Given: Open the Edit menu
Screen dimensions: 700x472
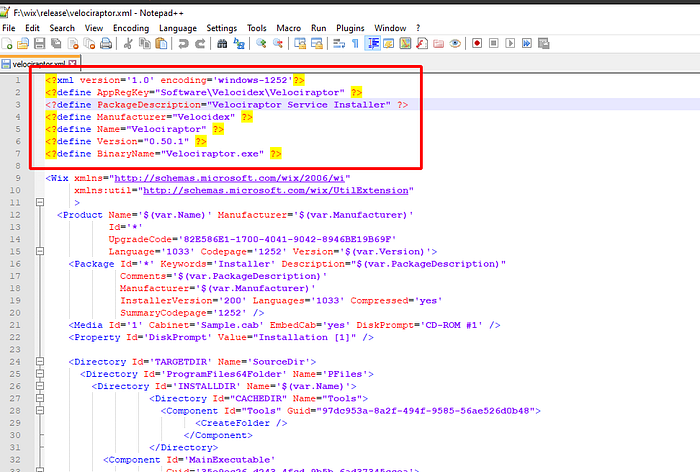Looking at the screenshot, I should 32,28.
